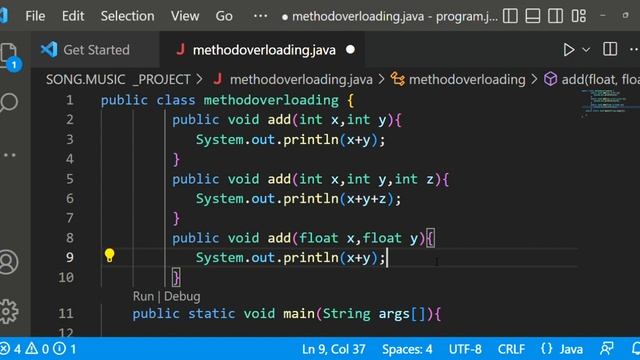The image size is (640, 360).
Task: Open run options dropdown arrow
Action: point(586,50)
